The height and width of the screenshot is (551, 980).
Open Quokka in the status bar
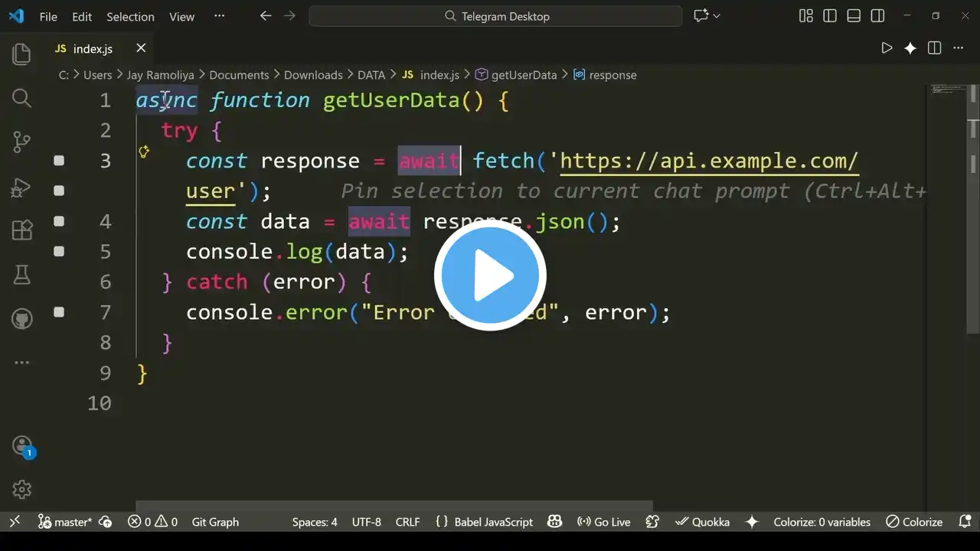[x=702, y=522]
